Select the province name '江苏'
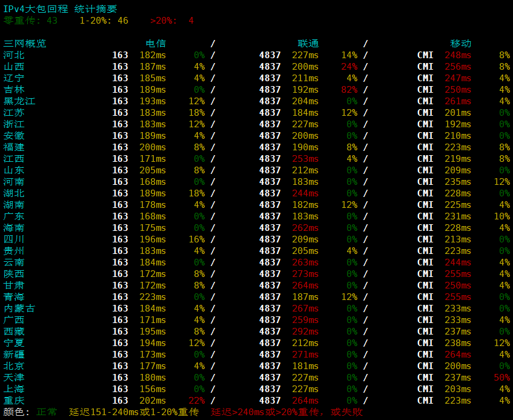The height and width of the screenshot is (420, 513). click(x=14, y=113)
